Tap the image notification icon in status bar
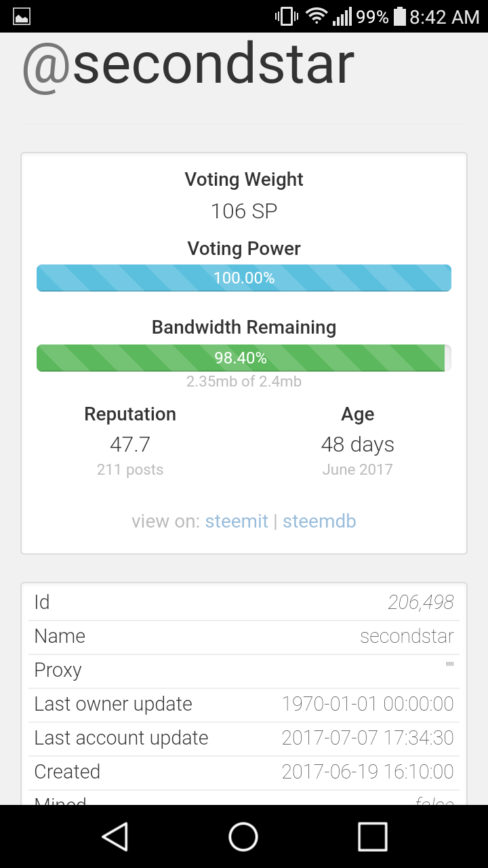 (22, 17)
